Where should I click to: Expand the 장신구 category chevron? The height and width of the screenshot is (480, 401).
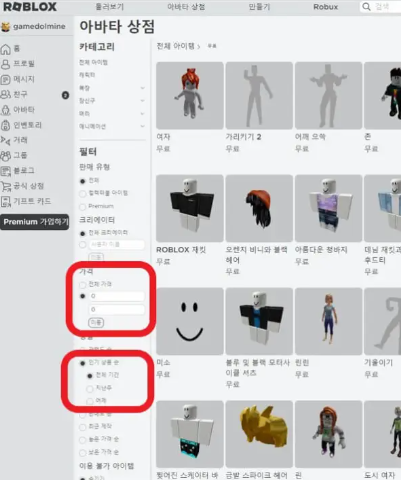pos(143,101)
